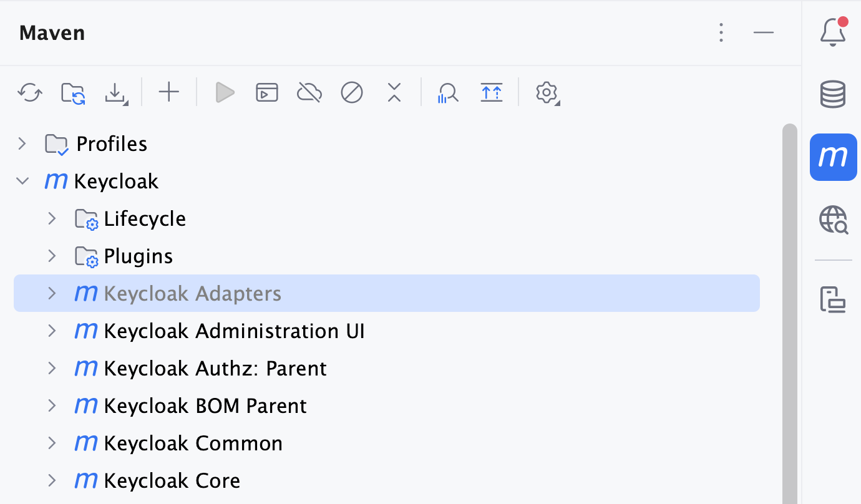Collapse the Keycloak project node
The width and height of the screenshot is (861, 504).
click(22, 181)
